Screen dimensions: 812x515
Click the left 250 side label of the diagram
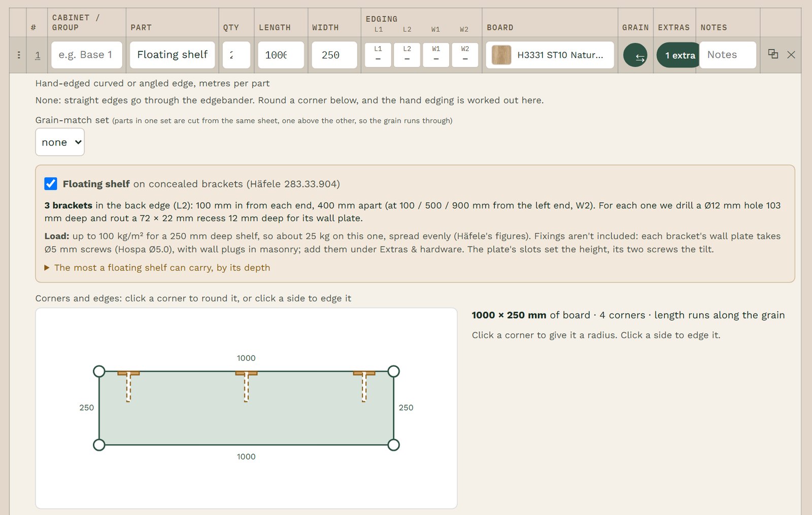click(87, 407)
